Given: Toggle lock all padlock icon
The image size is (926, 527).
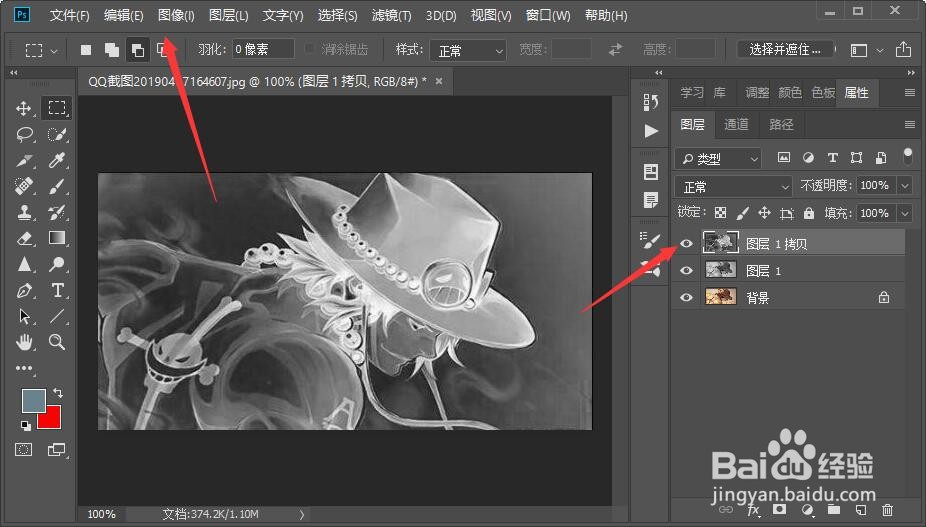Looking at the screenshot, I should pyautogui.click(x=808, y=213).
